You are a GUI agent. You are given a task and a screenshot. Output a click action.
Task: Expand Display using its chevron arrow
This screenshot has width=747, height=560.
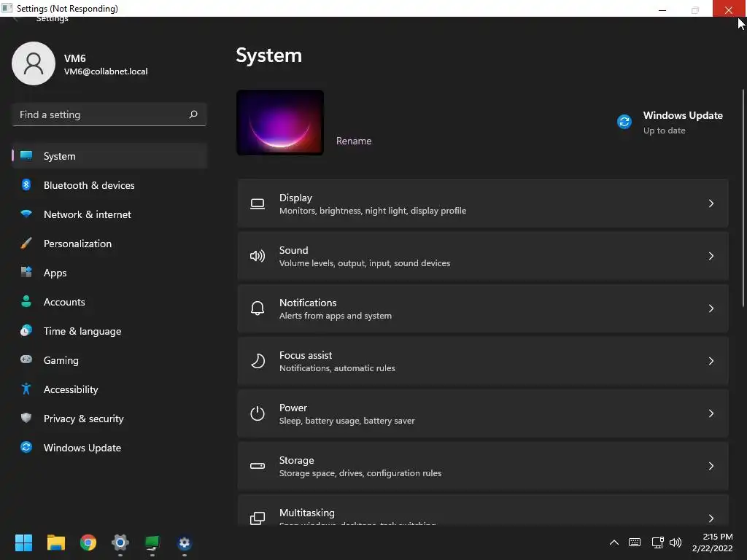711,203
